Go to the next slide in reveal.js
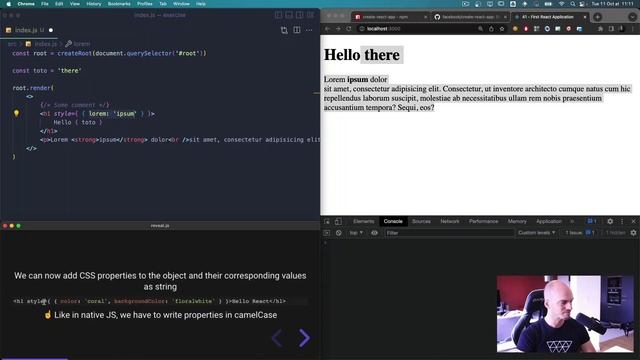 coord(304,338)
